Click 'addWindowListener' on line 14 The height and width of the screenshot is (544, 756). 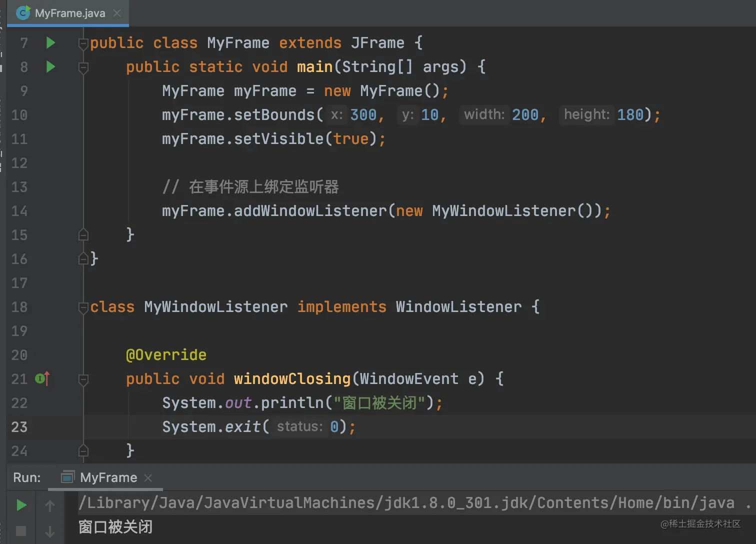(x=310, y=210)
